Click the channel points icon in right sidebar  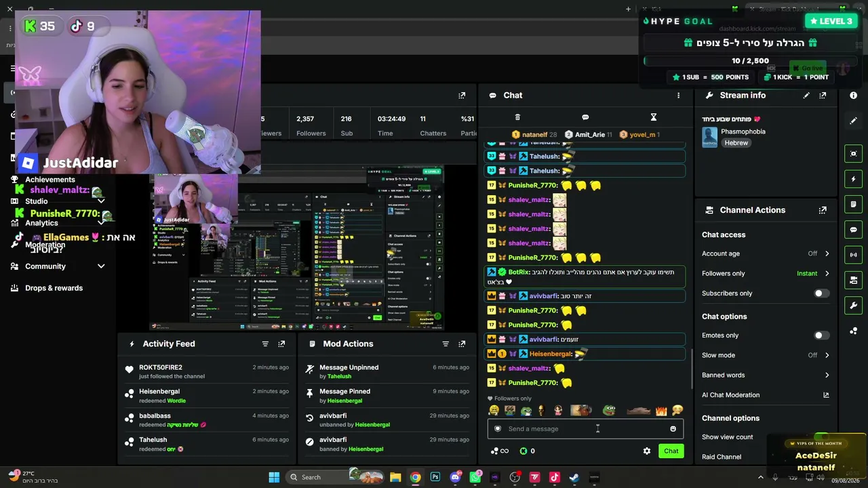(853, 331)
